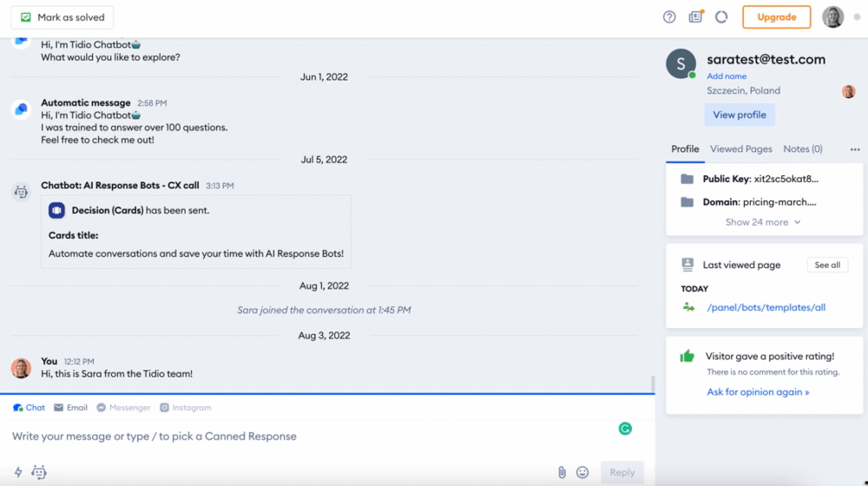This screenshot has width=868, height=486.
Task: Click the orange Upgrade button
Action: coord(776,17)
